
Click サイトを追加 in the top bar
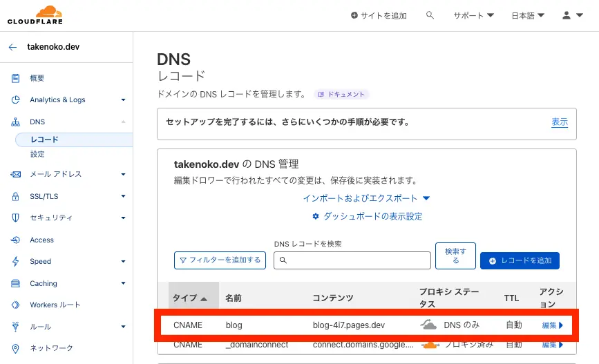point(379,16)
